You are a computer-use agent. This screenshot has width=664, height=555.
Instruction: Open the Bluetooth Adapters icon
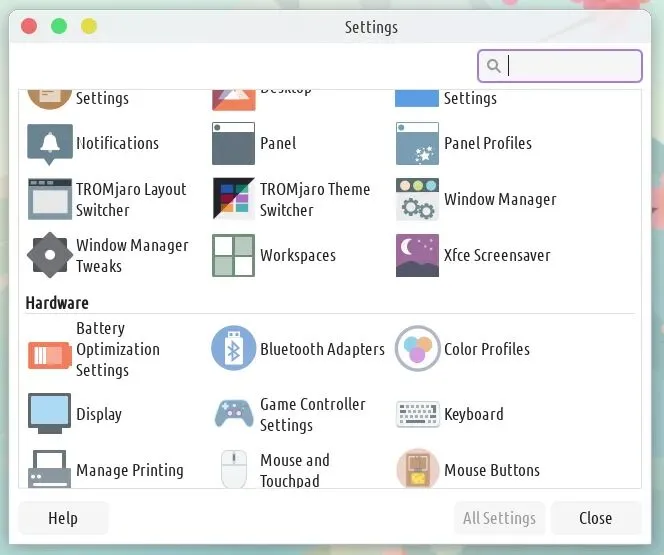233,348
